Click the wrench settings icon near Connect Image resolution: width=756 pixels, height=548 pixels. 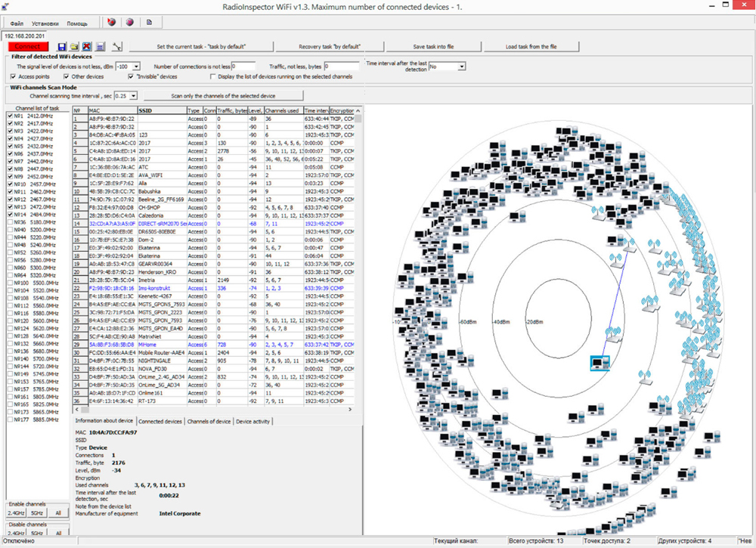coord(117,47)
